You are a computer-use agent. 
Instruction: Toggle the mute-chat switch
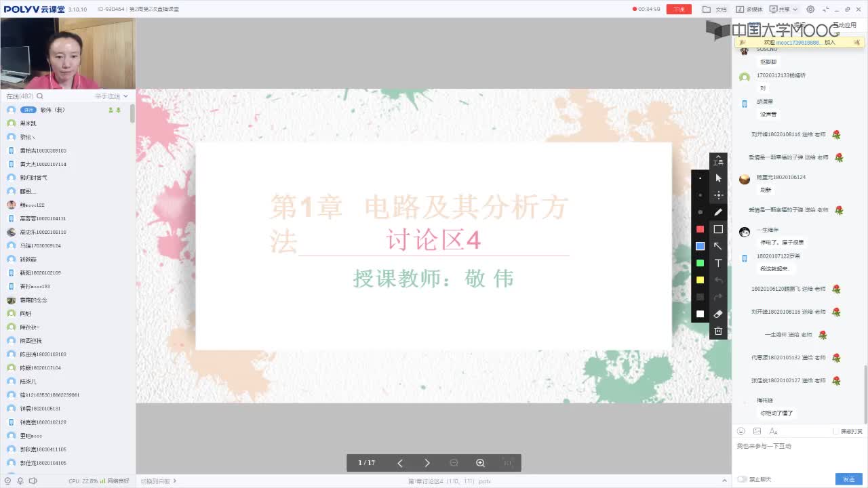742,479
